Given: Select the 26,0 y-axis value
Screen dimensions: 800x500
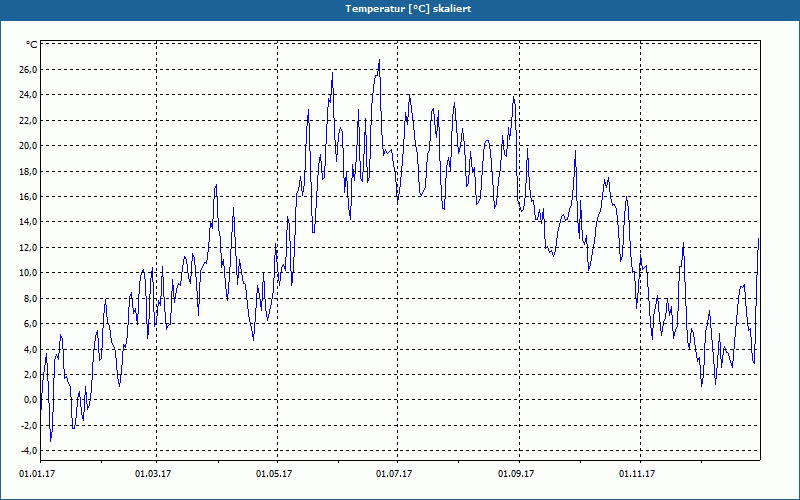Looking at the screenshot, I should (29, 70).
